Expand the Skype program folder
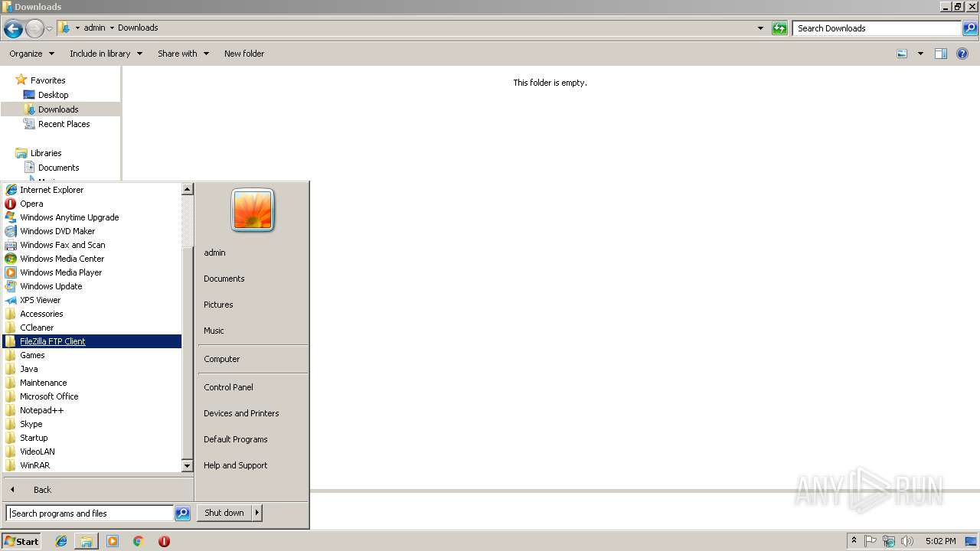Screen dimensions: 980x551 [92, 424]
